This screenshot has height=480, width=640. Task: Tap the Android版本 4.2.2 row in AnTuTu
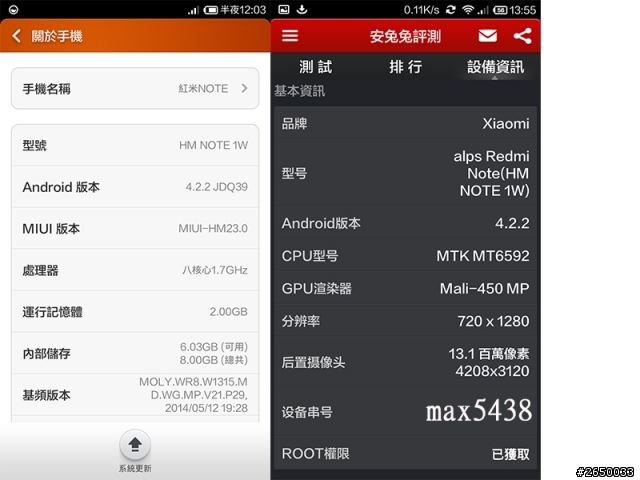point(405,223)
